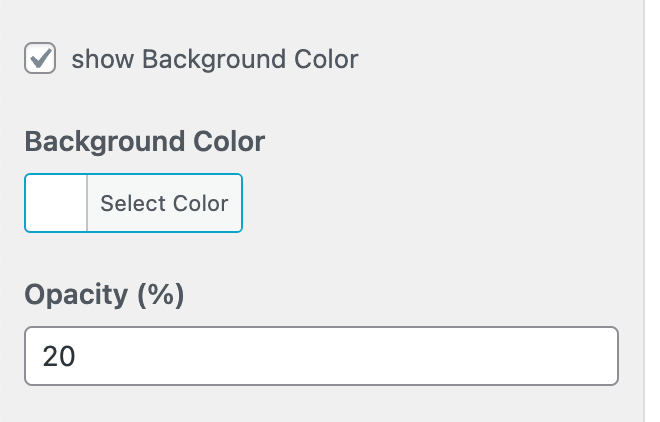This screenshot has height=422, width=660.
Task: Turn off the Background Color visibility option
Action: (x=40, y=59)
